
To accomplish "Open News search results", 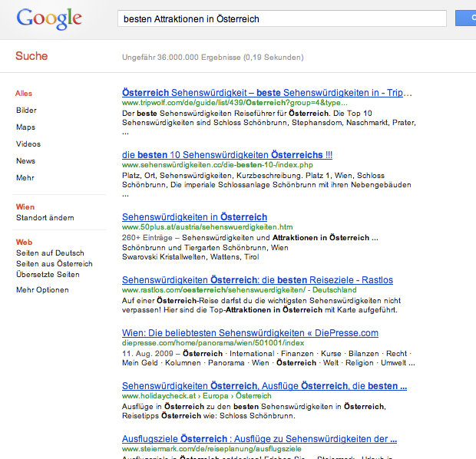I will click(25, 161).
